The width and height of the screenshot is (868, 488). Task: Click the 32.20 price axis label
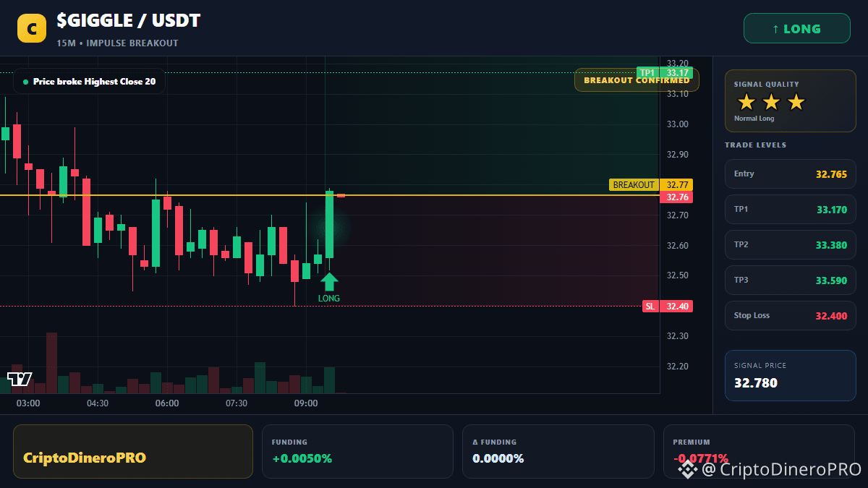click(678, 366)
